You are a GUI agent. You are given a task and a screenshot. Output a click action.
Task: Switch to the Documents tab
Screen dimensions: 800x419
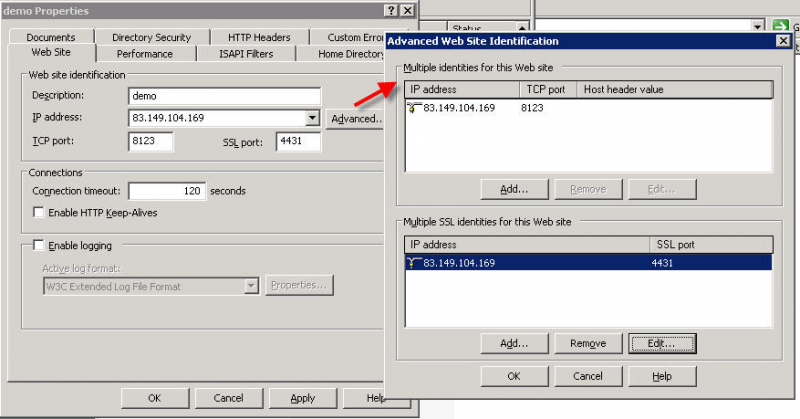coord(51,37)
